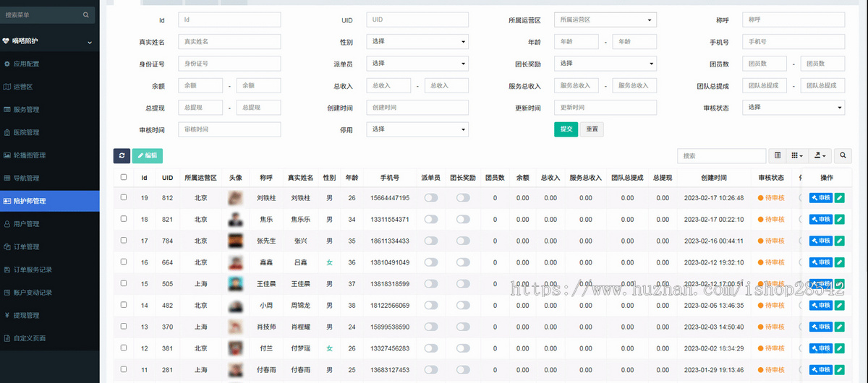The width and height of the screenshot is (868, 383).
Task: Click the 运营区 map icon in sidebar
Action: coord(7,87)
